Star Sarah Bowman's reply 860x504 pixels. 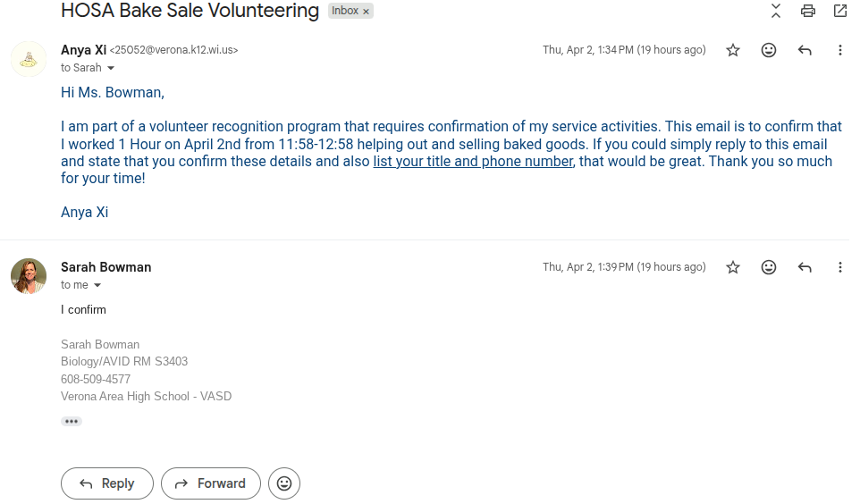(x=733, y=267)
